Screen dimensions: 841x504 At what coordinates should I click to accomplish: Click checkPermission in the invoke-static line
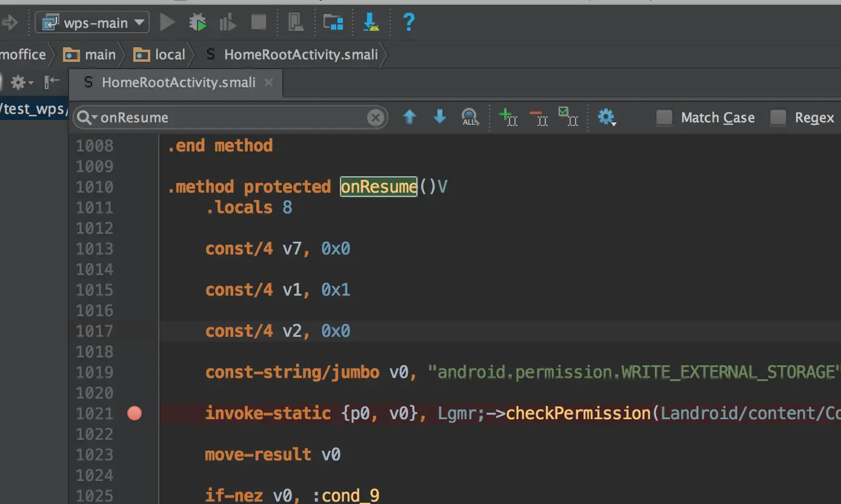pyautogui.click(x=578, y=413)
